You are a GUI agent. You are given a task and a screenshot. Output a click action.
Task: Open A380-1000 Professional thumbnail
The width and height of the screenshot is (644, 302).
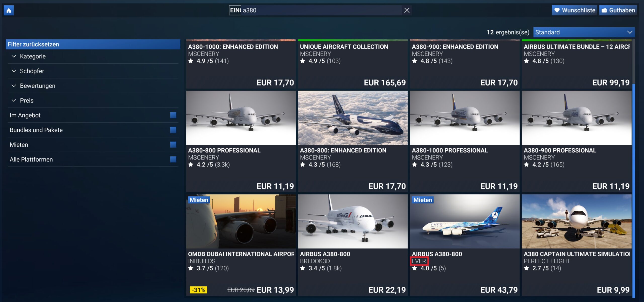point(465,118)
